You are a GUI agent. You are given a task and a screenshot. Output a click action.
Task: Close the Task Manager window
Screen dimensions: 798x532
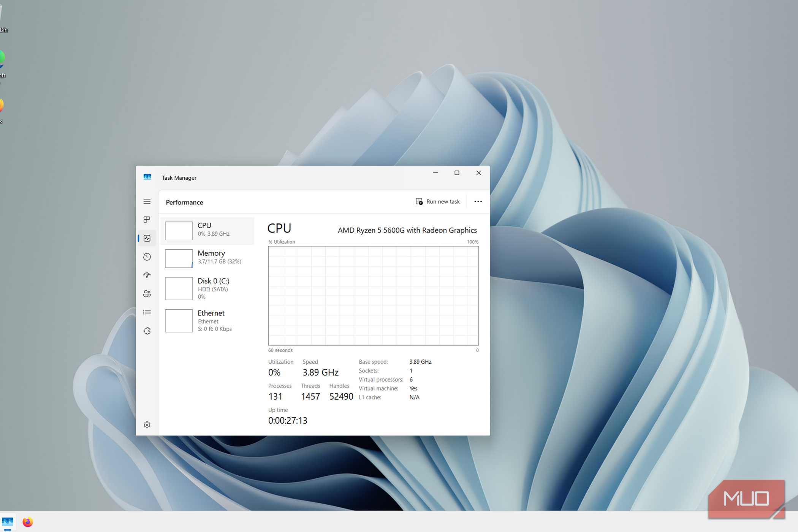point(479,173)
